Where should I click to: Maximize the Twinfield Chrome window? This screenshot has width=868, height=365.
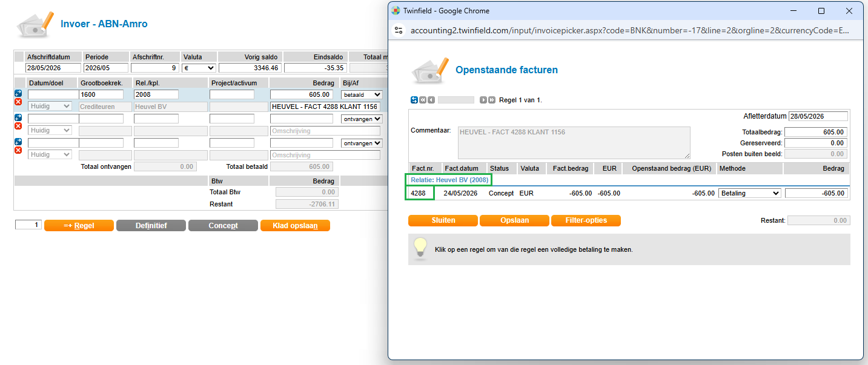point(821,11)
